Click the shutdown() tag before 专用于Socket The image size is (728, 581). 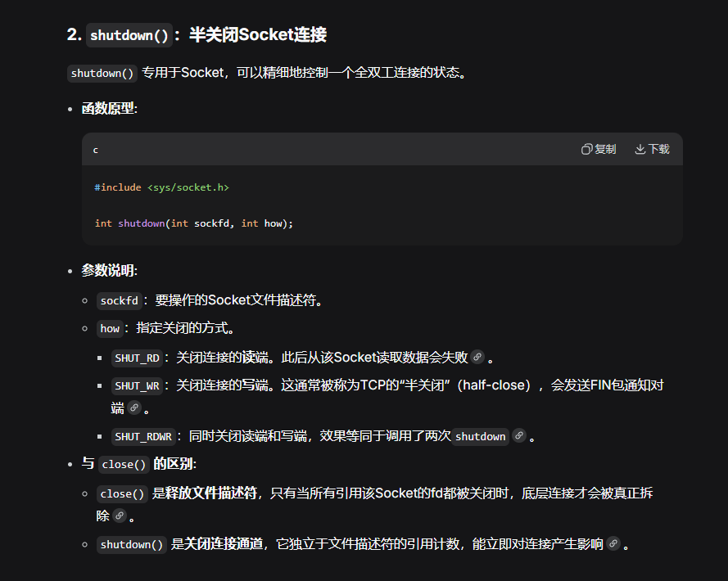102,74
